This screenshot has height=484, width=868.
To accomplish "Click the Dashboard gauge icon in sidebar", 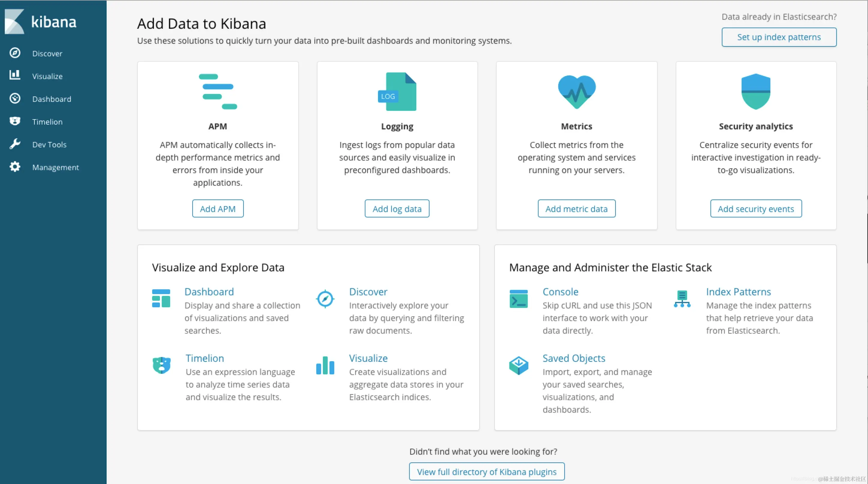I will point(15,99).
